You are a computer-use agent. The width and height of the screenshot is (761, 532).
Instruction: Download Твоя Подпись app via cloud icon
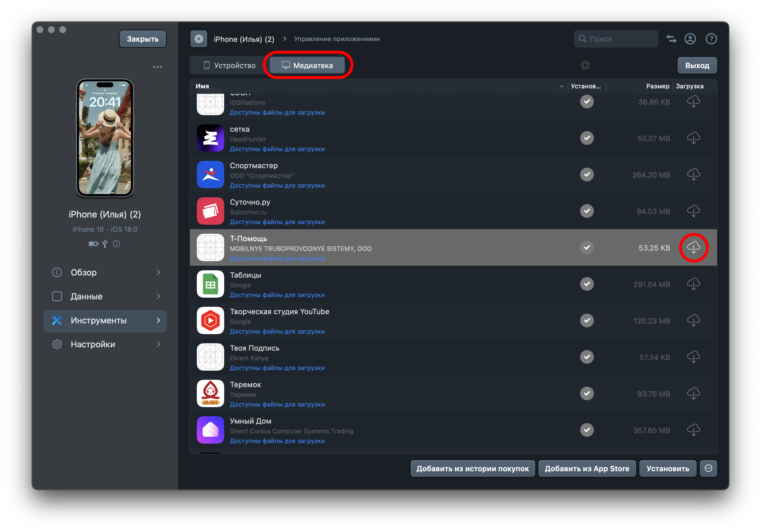pos(693,357)
